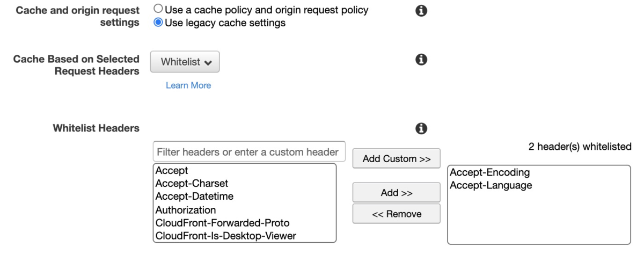Click the filter headers input field

[x=249, y=152]
